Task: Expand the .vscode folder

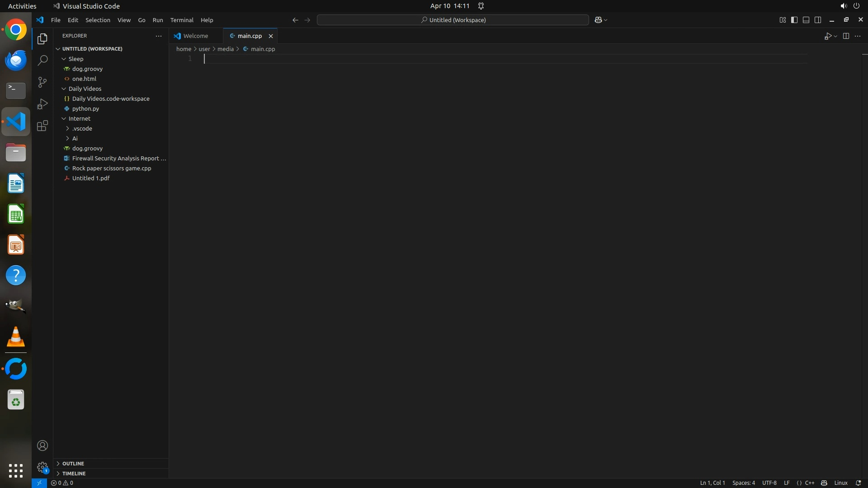Action: point(68,128)
